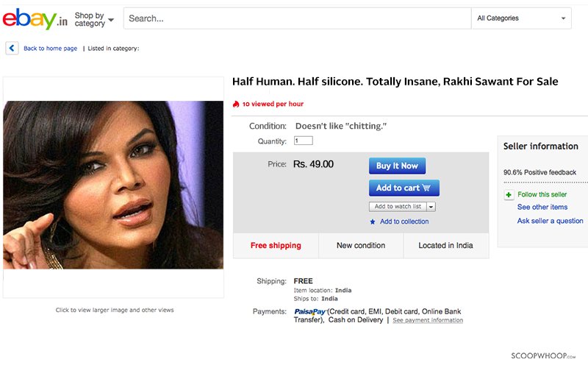Click the star icon next to Add to collection
Viewport: 588px width, 368px height.
[x=373, y=222]
